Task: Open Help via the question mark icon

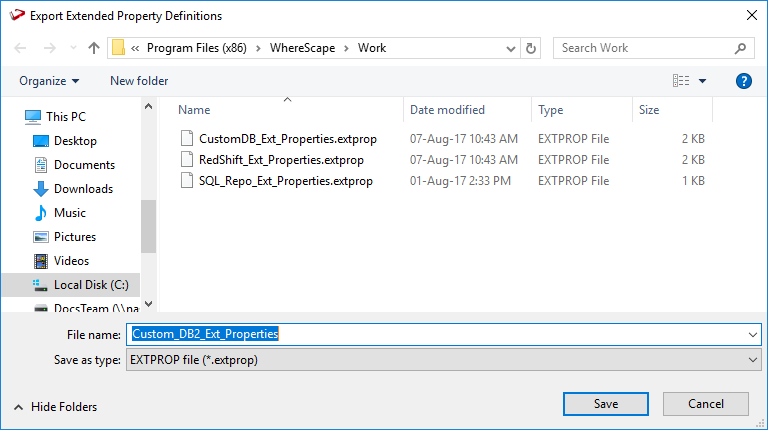Action: click(x=743, y=81)
